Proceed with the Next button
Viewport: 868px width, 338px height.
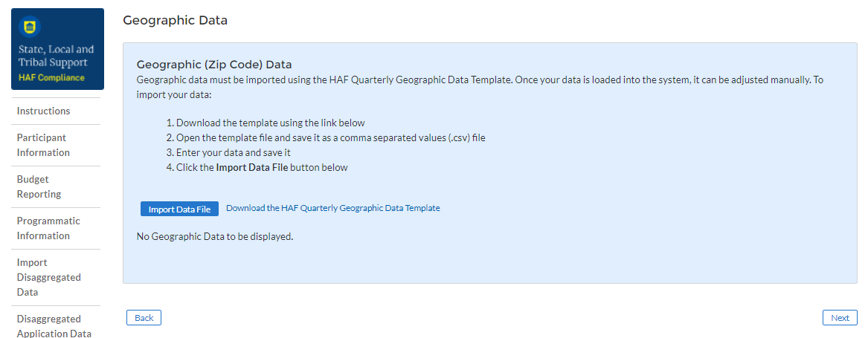coord(840,318)
